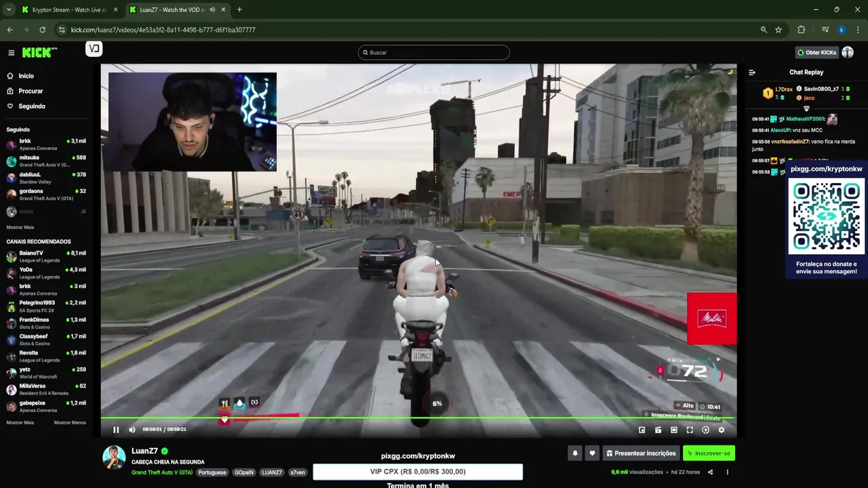Open recommended channel Classybeef

[46, 340]
